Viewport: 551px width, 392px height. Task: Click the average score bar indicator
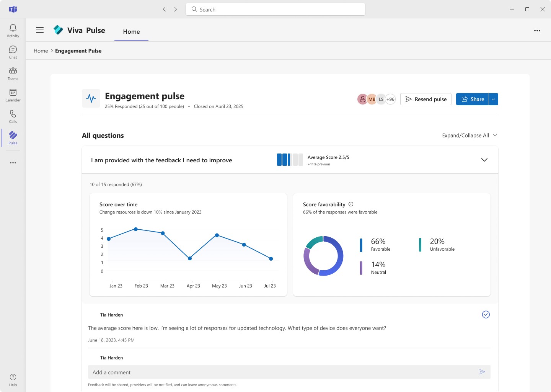coord(290,160)
